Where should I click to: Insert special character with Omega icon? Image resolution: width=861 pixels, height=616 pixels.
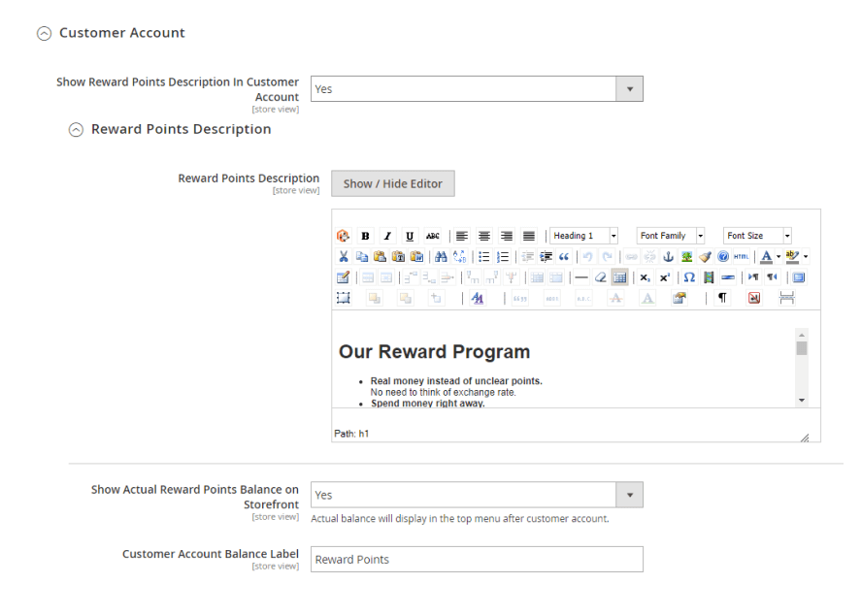tap(689, 277)
